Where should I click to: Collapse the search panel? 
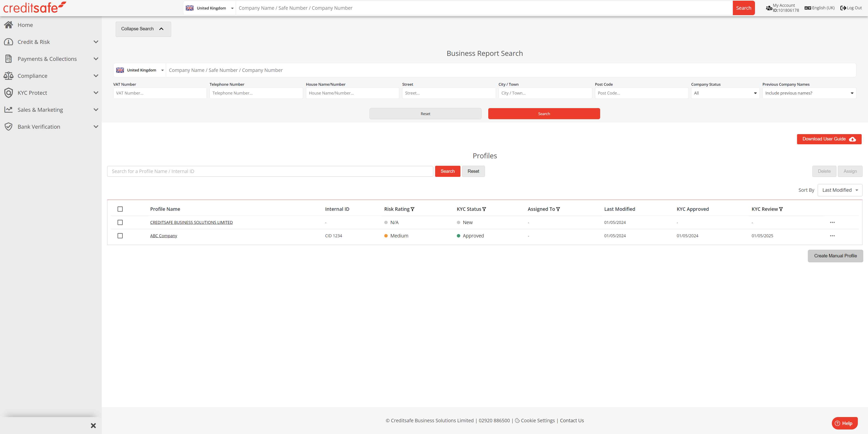pos(143,29)
